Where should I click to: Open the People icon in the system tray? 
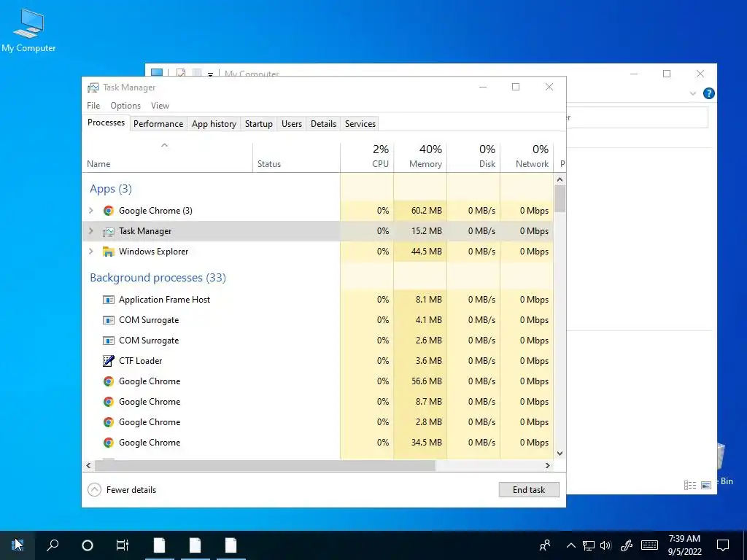pos(545,545)
